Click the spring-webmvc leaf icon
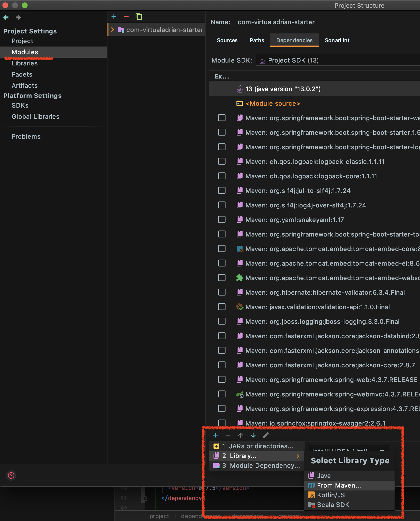 [x=240, y=394]
